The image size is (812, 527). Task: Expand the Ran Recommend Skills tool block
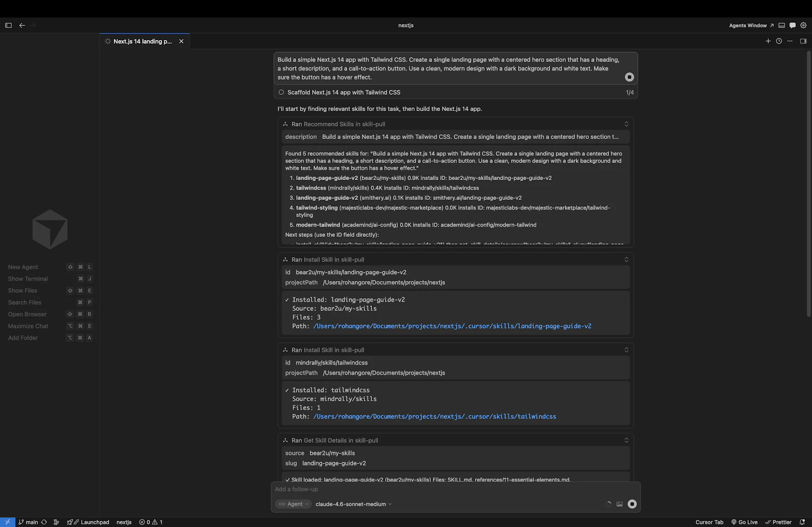pos(626,124)
